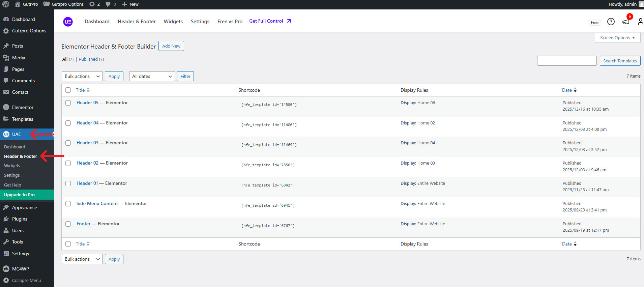Open the help question mark icon

click(611, 22)
